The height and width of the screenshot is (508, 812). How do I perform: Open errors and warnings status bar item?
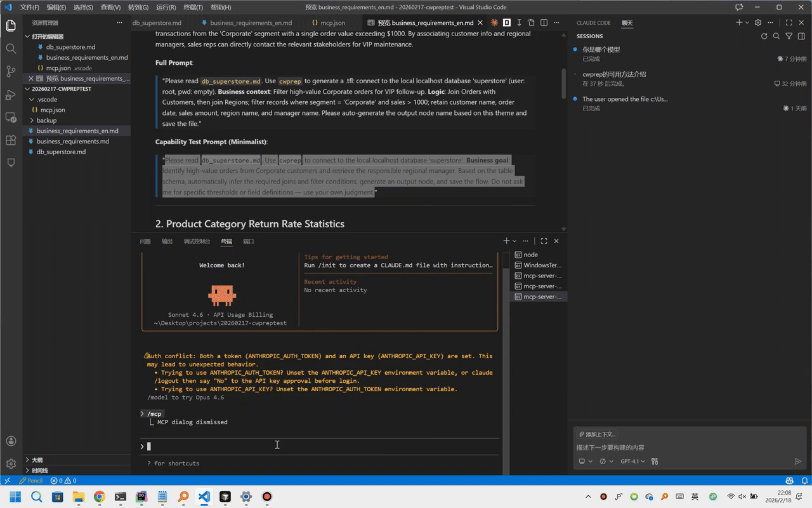pyautogui.click(x=63, y=481)
